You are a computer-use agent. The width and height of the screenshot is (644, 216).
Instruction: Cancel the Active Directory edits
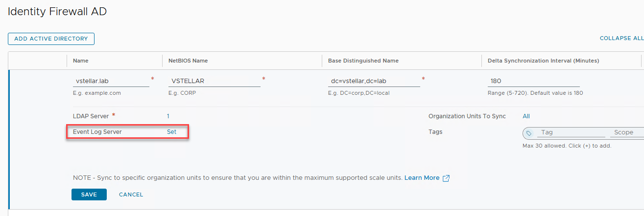pyautogui.click(x=131, y=194)
